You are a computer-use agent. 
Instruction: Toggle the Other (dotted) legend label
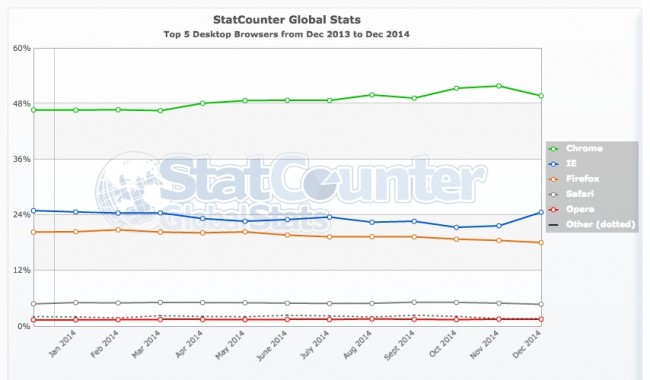click(x=600, y=225)
